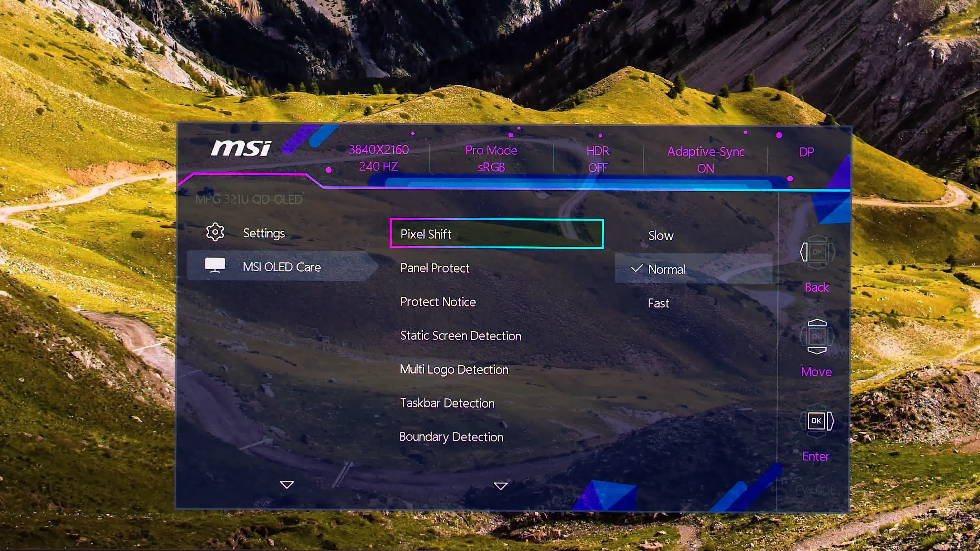Select the Static Screen Detection entry

tap(460, 336)
